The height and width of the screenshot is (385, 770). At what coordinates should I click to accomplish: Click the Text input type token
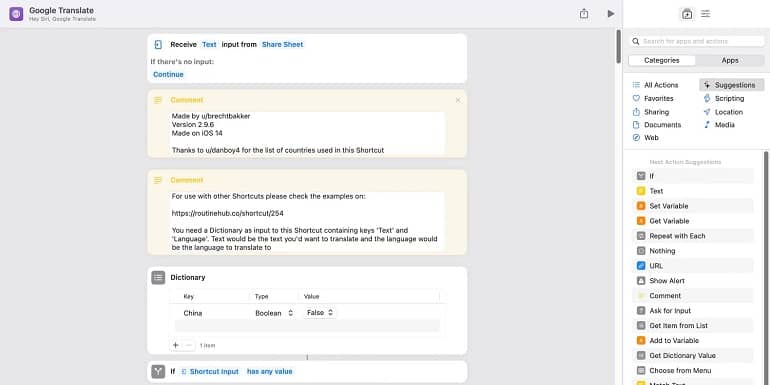(209, 44)
